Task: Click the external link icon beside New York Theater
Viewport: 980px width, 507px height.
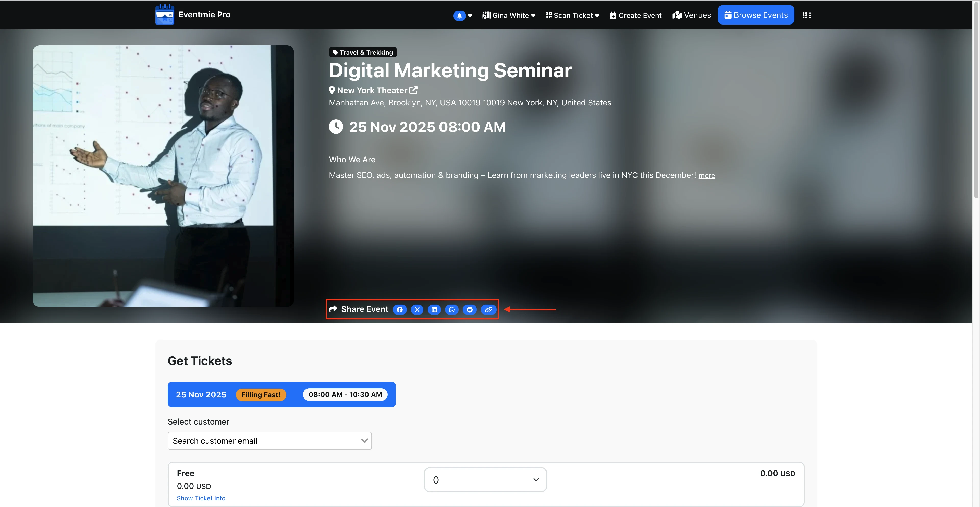Action: 413,90
